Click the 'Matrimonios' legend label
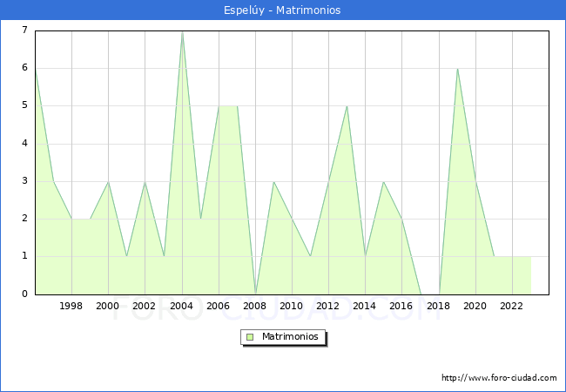This screenshot has height=392, width=566. coord(290,336)
